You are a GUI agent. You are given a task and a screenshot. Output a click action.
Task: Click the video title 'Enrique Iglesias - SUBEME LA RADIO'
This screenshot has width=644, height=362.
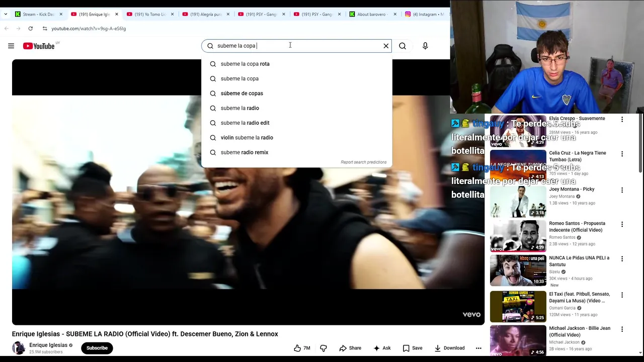[145, 334]
